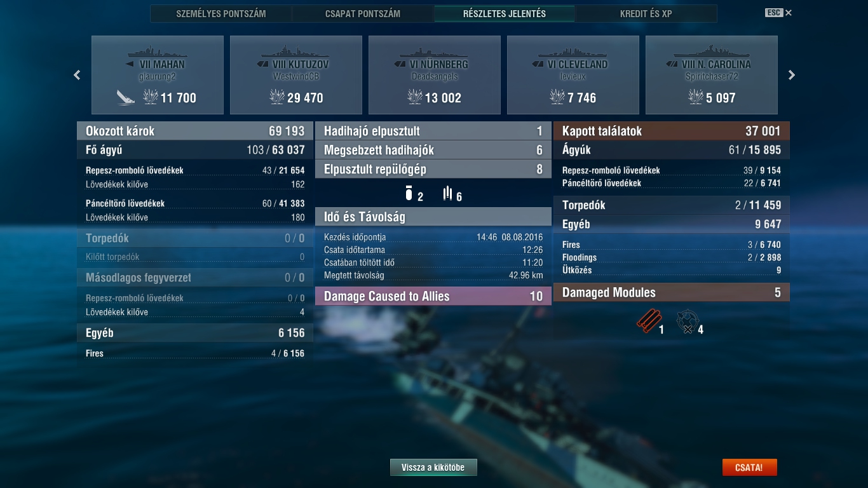Image resolution: width=868 pixels, height=488 pixels.
Task: Select the VII Mahan ship card
Action: pyautogui.click(x=158, y=75)
